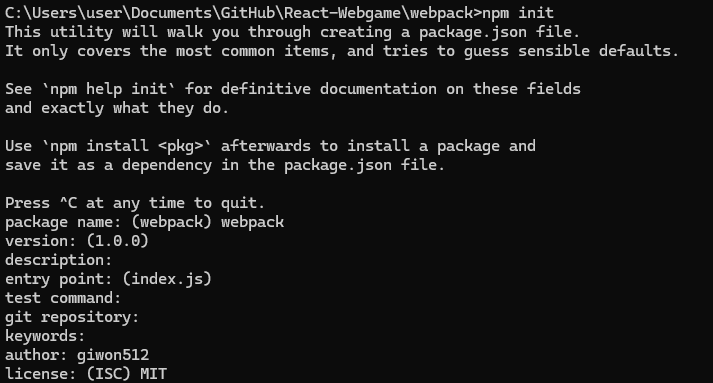The height and width of the screenshot is (383, 713).
Task: Click the author giwon512 line
Action: (77, 355)
